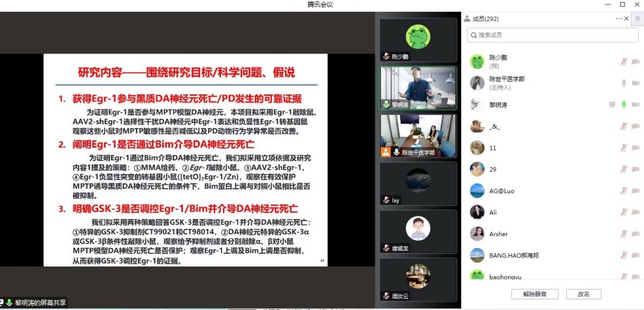Open the members panel three-dot more menu
This screenshot has width=644, height=310.
click(x=619, y=19)
